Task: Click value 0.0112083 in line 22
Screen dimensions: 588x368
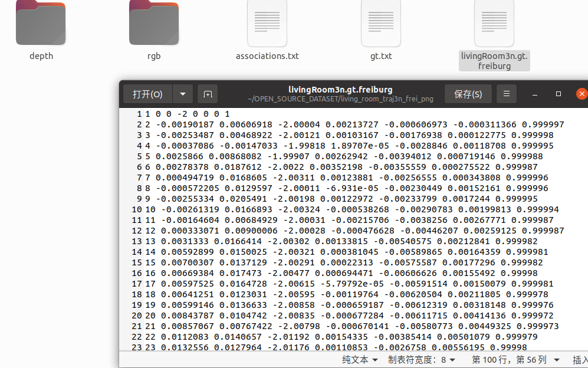Action: pos(185,337)
